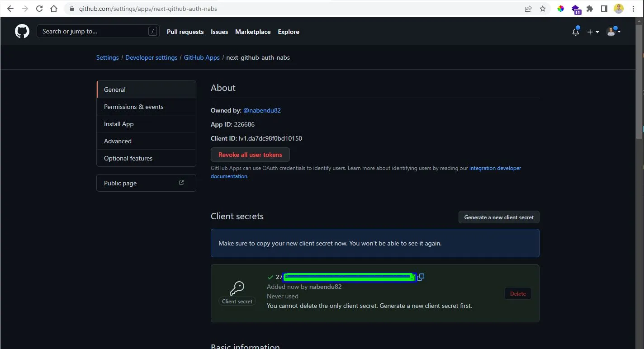The image size is (644, 349).
Task: Click the slash shortcut key in search
Action: [x=152, y=31]
